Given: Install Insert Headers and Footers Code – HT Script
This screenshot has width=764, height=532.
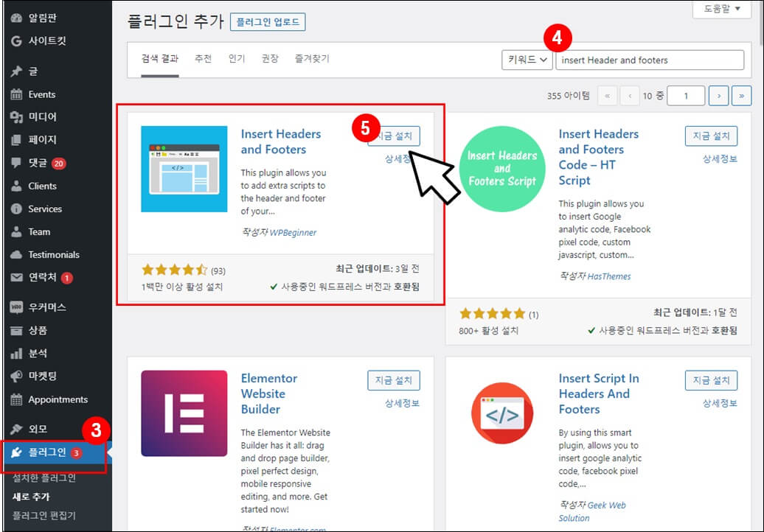Looking at the screenshot, I should click(x=711, y=136).
